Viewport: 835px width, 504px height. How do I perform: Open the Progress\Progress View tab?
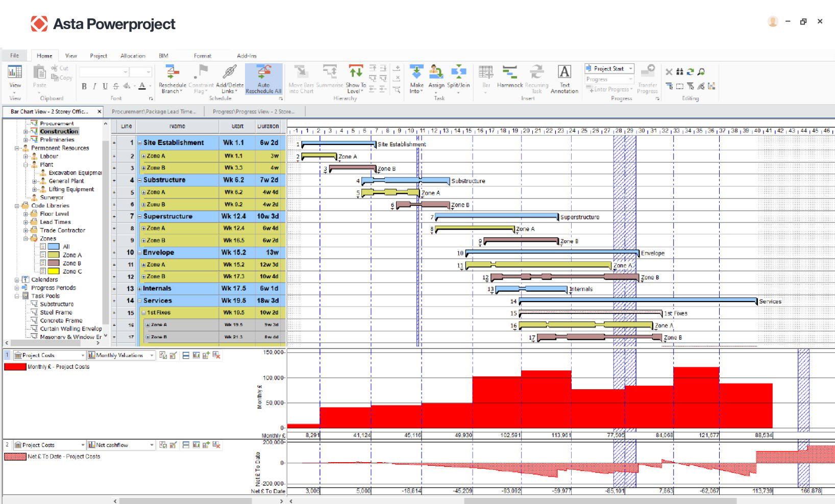[x=254, y=112]
